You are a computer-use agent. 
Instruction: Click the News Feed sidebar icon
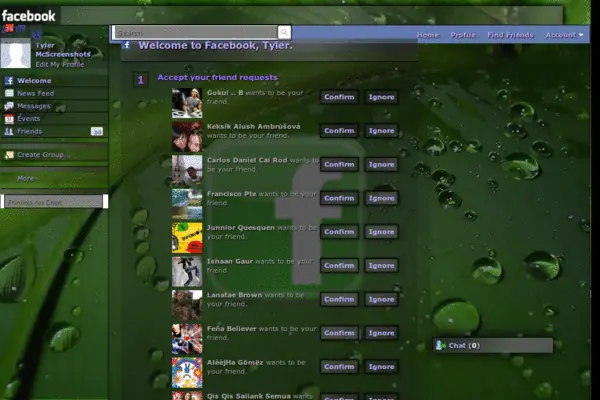[9, 93]
